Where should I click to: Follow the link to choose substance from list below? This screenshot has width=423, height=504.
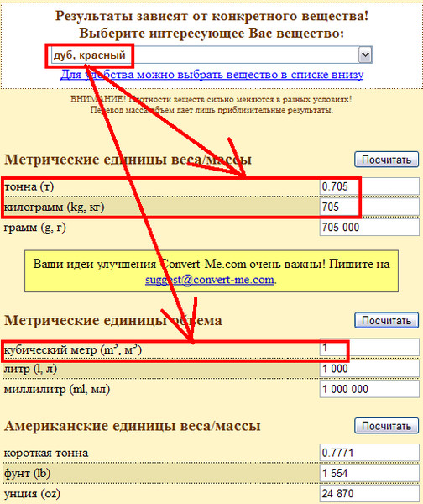211,75
